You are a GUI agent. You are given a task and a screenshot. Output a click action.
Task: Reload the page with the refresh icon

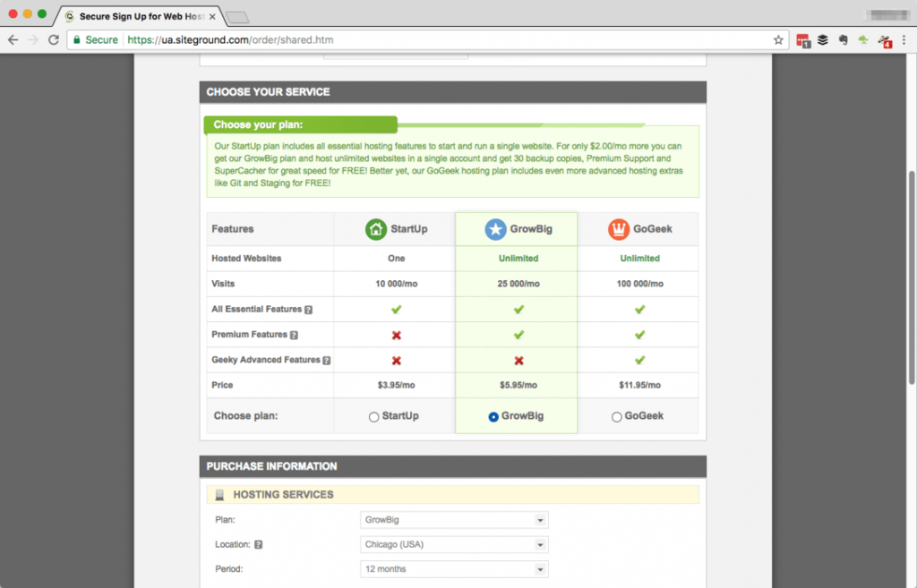tap(53, 39)
